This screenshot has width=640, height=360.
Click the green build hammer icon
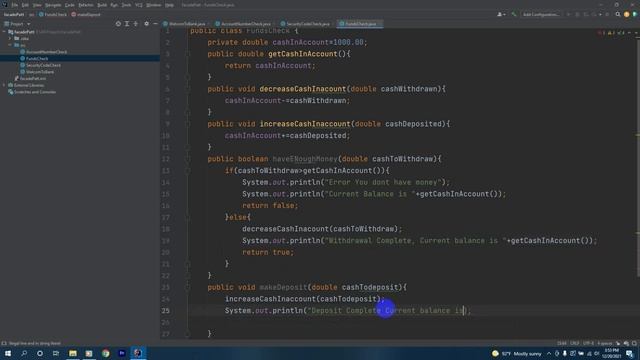pyautogui.click(x=513, y=14)
